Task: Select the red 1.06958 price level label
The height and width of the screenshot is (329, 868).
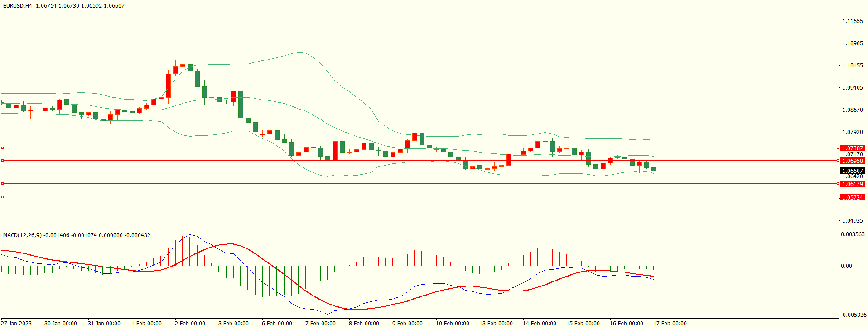Action: coord(852,161)
